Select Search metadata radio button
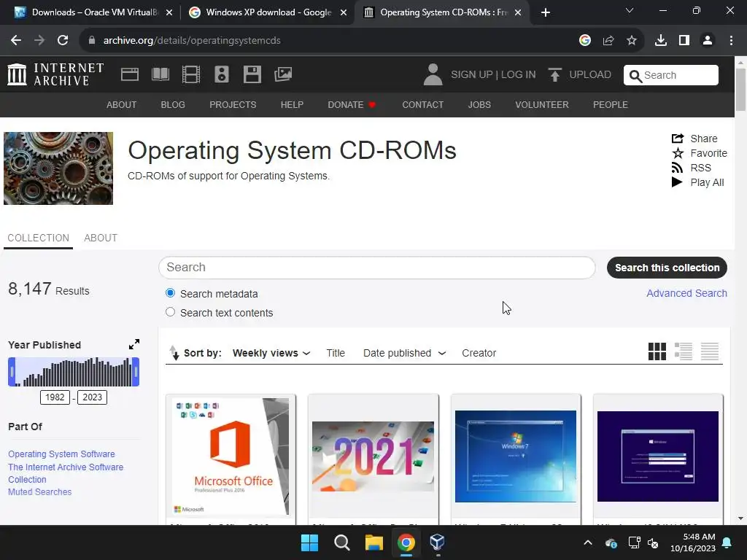Screen dimensions: 747x560 tap(170, 293)
